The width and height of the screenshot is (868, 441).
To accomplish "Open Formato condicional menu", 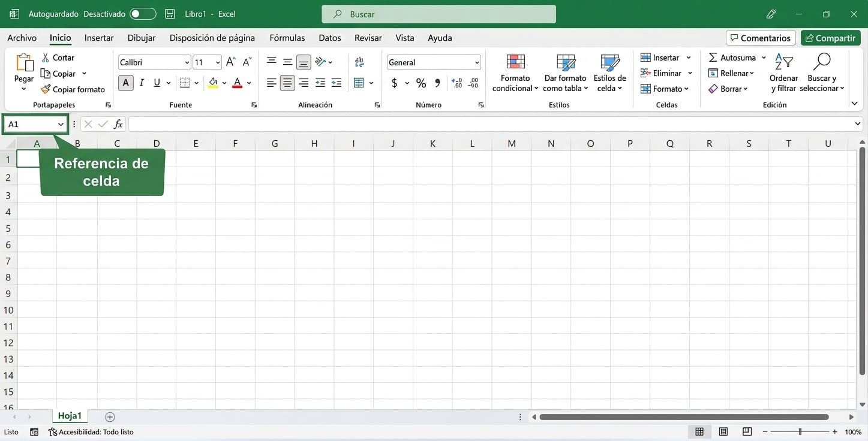I will click(x=515, y=73).
